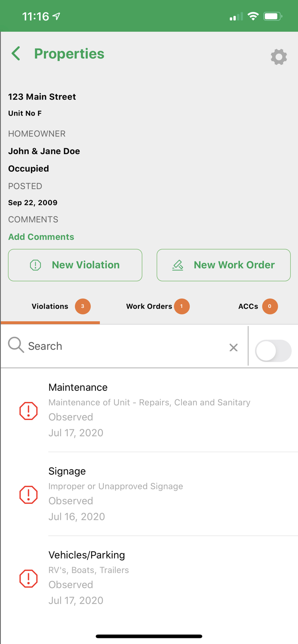
Task: Open the settings gear icon
Action: tap(279, 57)
